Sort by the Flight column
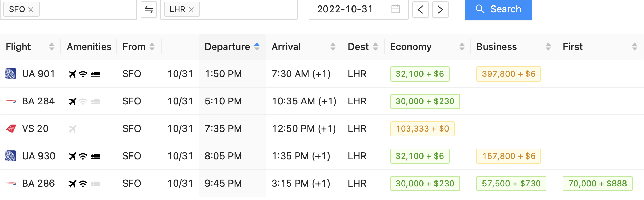Viewport: 644px width, 200px height. (x=52, y=47)
